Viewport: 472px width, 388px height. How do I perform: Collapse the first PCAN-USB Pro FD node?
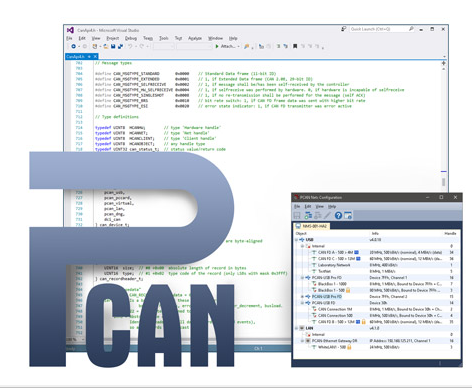(x=302, y=278)
